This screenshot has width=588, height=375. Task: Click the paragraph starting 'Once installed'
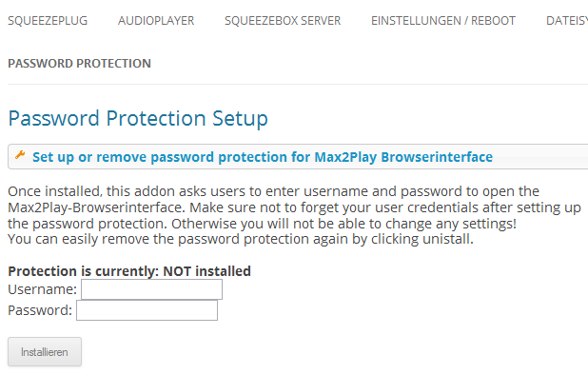[x=294, y=215]
